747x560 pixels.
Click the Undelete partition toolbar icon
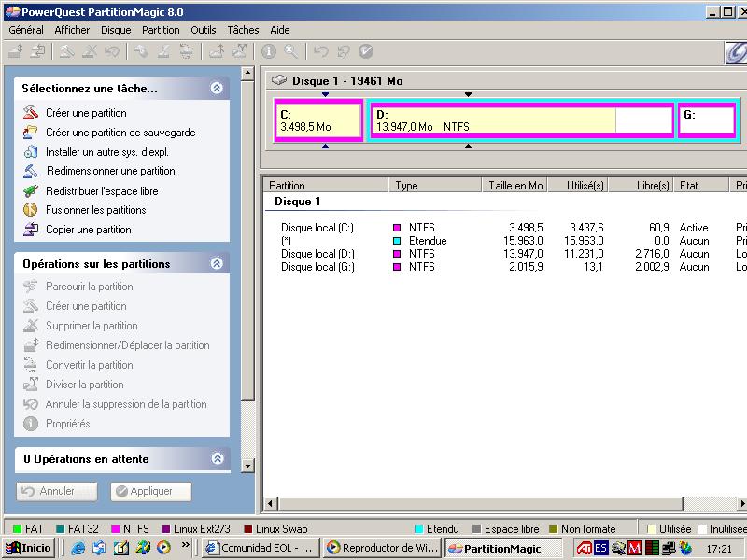[x=112, y=51]
